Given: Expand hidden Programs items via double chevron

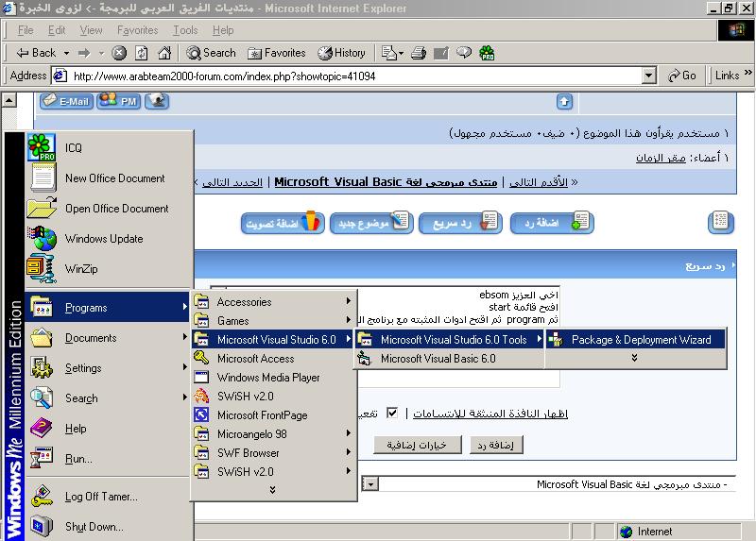Looking at the screenshot, I should (272, 489).
